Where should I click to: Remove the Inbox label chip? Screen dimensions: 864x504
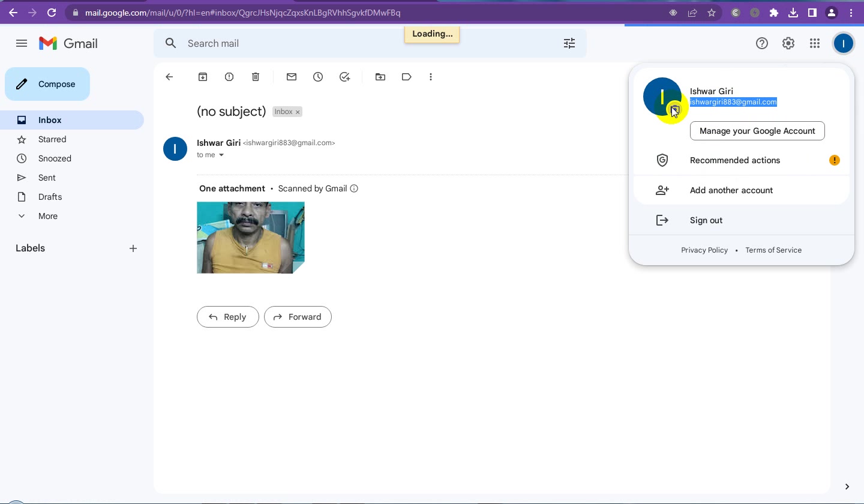[x=298, y=112]
